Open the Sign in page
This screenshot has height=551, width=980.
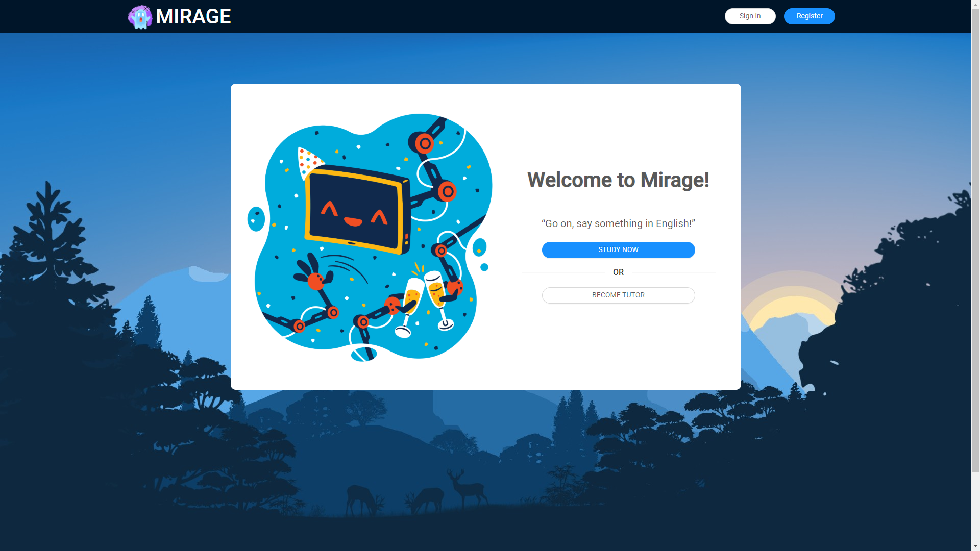click(750, 16)
